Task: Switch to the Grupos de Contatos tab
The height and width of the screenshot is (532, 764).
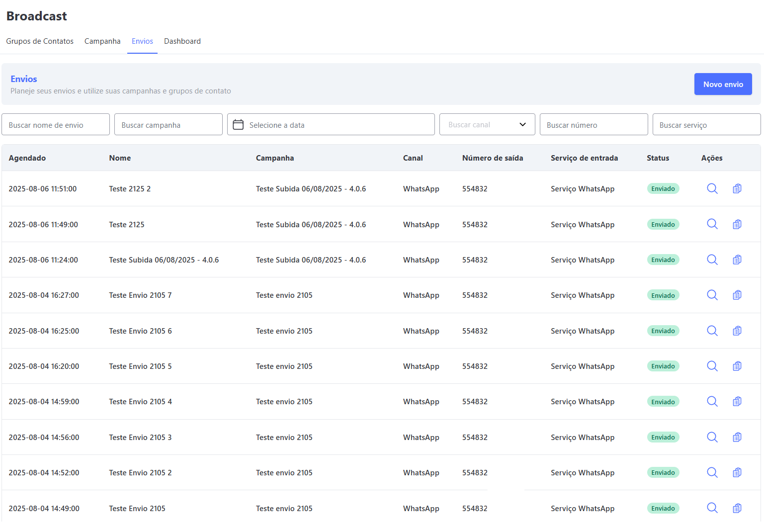Action: 40,41
